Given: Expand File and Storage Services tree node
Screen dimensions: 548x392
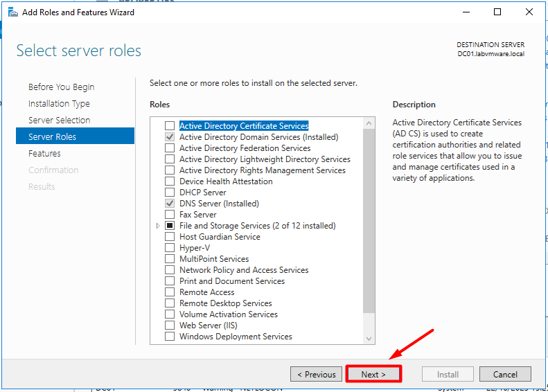Looking at the screenshot, I should pyautogui.click(x=158, y=226).
